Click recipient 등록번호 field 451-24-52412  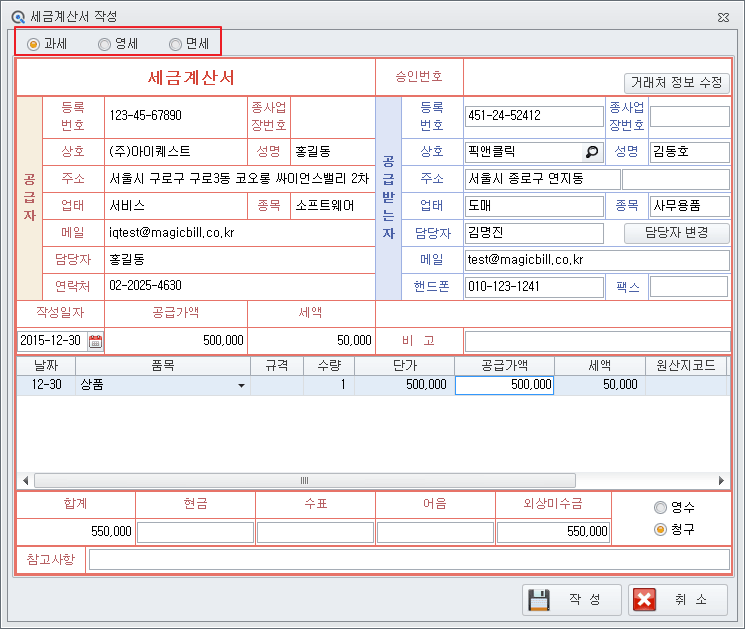point(534,116)
